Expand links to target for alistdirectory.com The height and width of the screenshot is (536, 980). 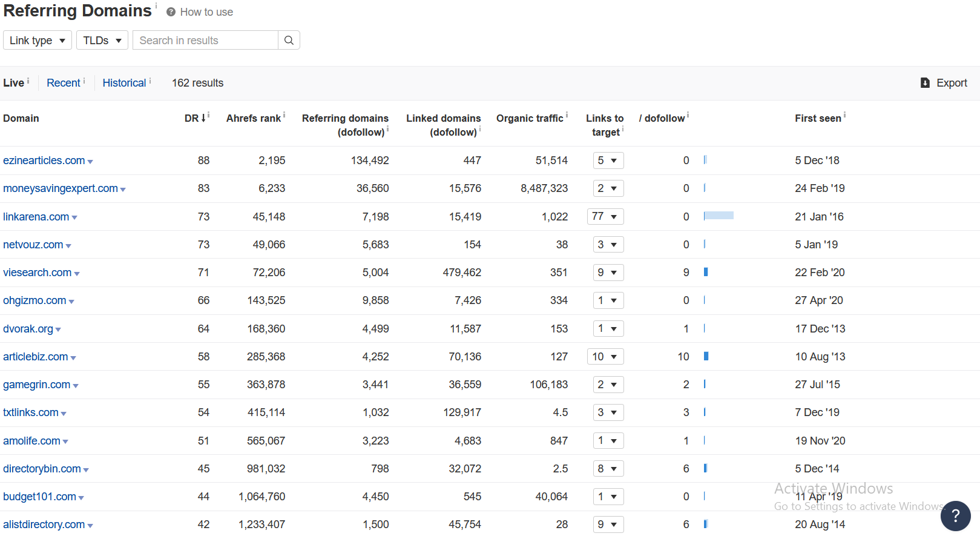608,524
